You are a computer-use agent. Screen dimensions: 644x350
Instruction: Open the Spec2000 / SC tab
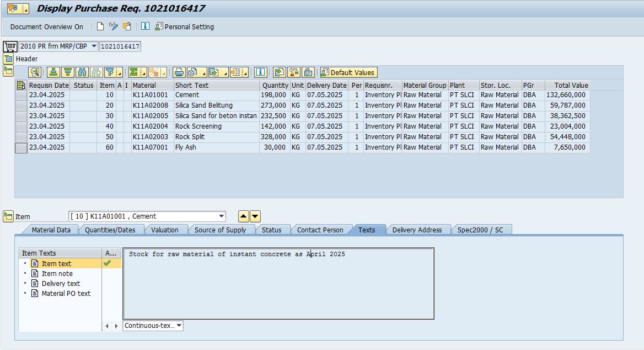(x=480, y=230)
